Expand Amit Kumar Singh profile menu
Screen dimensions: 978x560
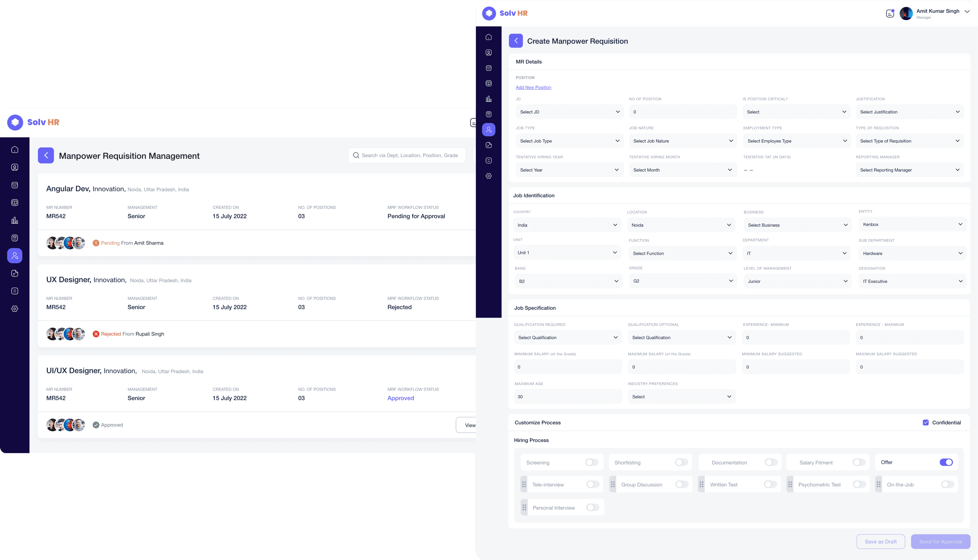[966, 12]
